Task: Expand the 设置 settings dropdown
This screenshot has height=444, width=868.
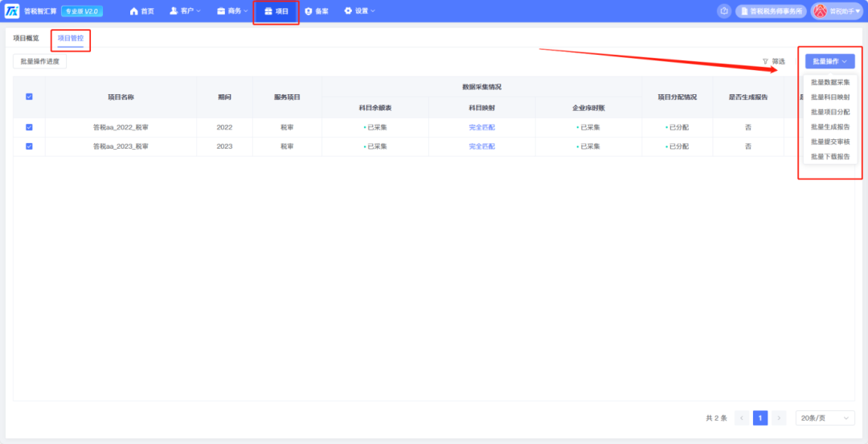Action: [360, 11]
